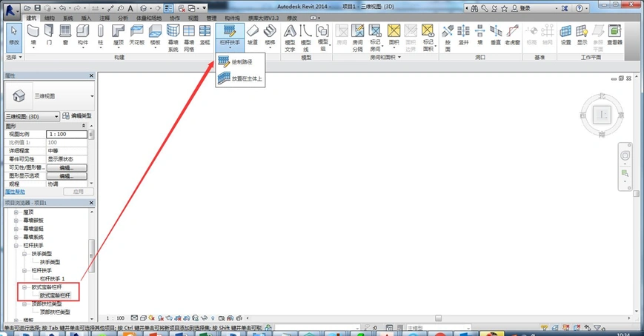Select the 构件 (Component) tool

(82, 36)
